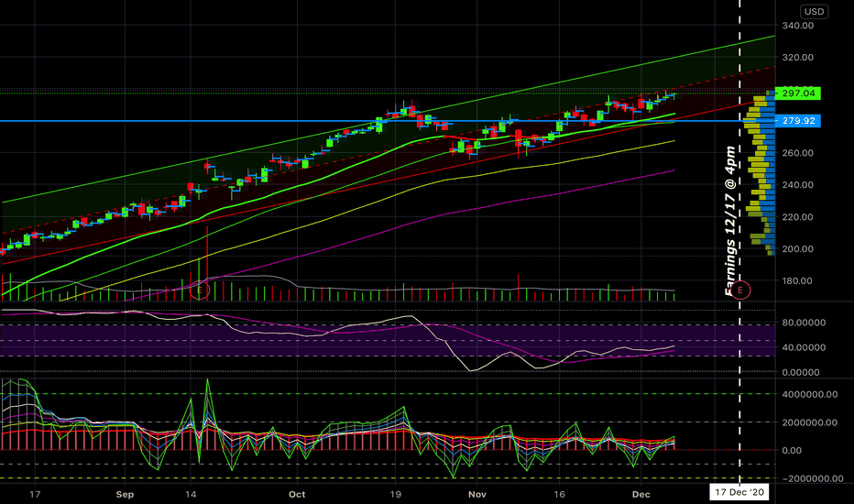Click the earnings E icon at Dec 17
The height and width of the screenshot is (504, 854).
[739, 290]
